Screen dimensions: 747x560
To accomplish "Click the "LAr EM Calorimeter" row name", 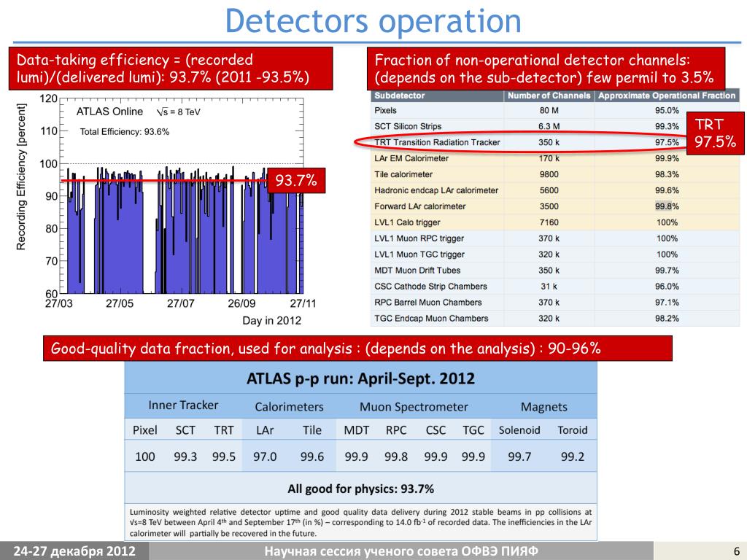I will (411, 158).
